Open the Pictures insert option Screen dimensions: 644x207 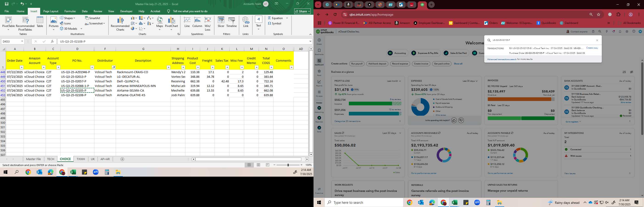coord(53,23)
